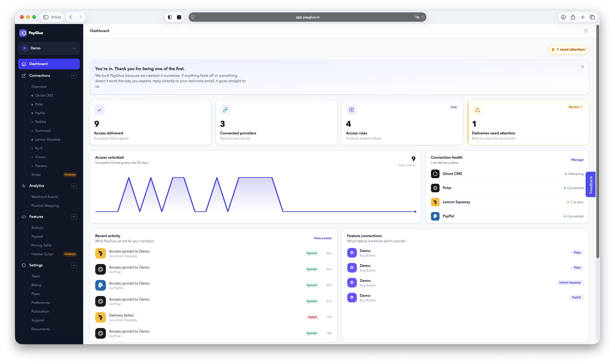Click the PayPal icon in Connection health
This screenshot has width=615, height=364.
click(435, 216)
